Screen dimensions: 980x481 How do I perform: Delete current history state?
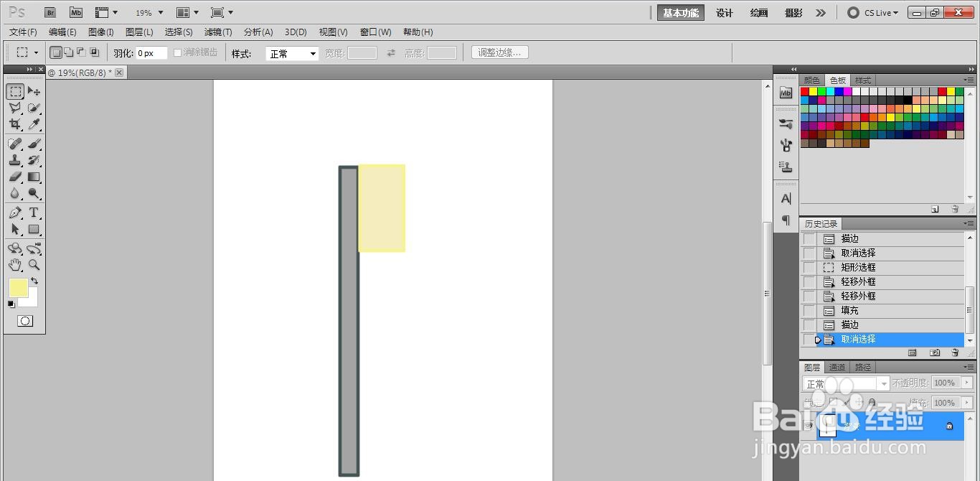[x=955, y=353]
